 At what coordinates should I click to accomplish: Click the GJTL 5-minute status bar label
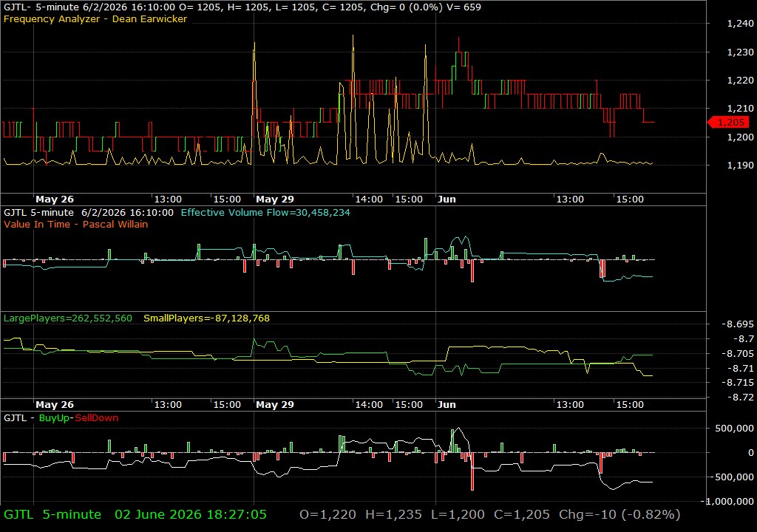[x=52, y=514]
